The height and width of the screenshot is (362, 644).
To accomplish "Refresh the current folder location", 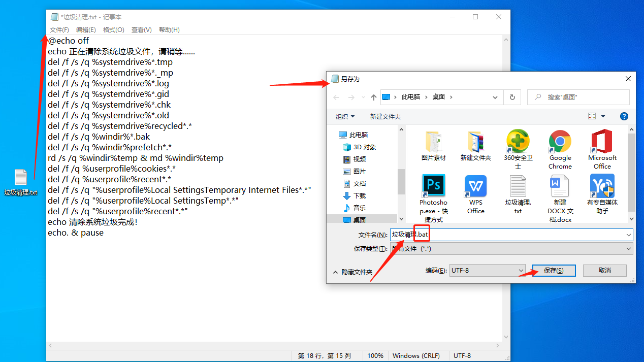I will pyautogui.click(x=512, y=97).
